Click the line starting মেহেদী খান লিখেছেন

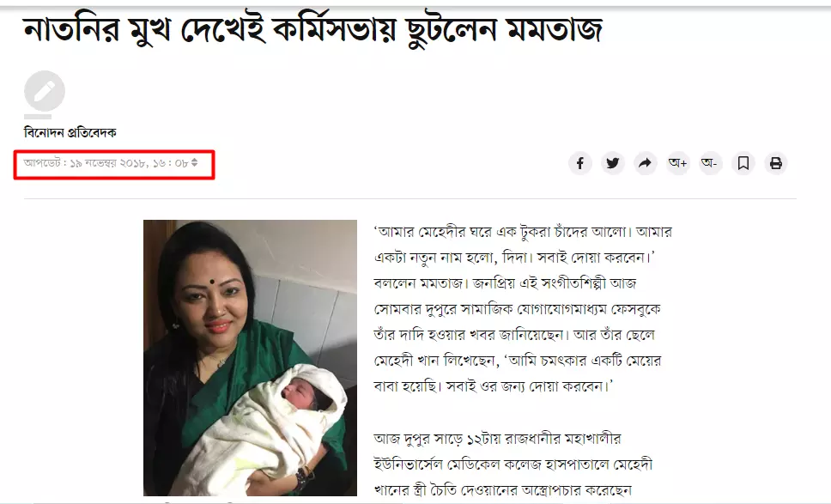click(518, 361)
